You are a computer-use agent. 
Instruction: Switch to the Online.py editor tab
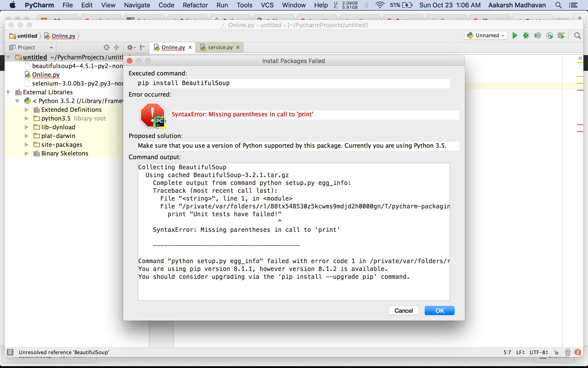point(173,47)
